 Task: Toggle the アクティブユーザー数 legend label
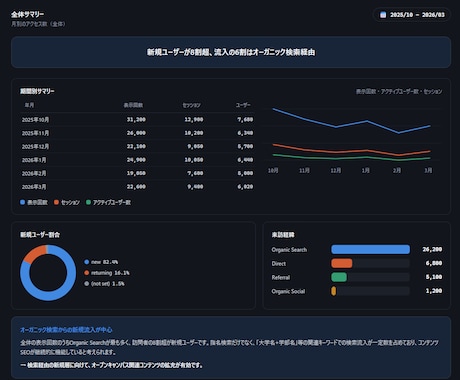(x=112, y=202)
